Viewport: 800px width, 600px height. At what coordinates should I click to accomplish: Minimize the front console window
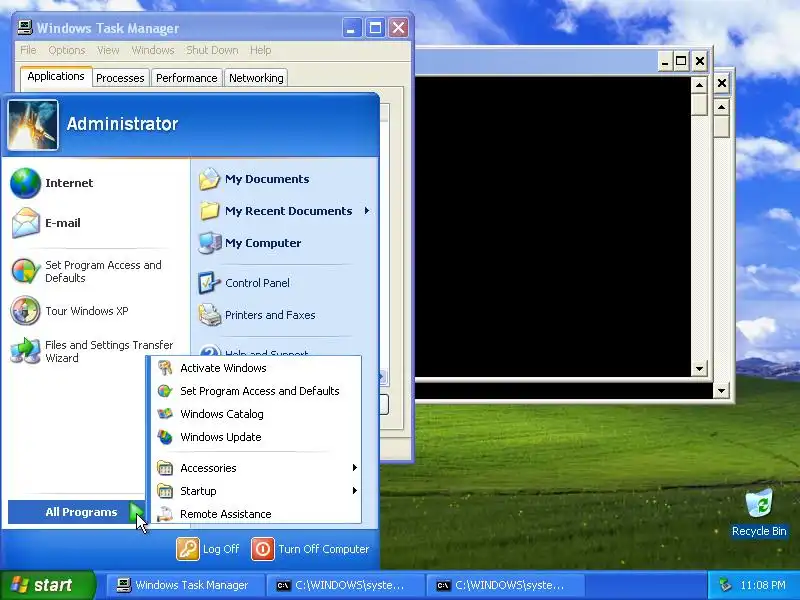(664, 61)
